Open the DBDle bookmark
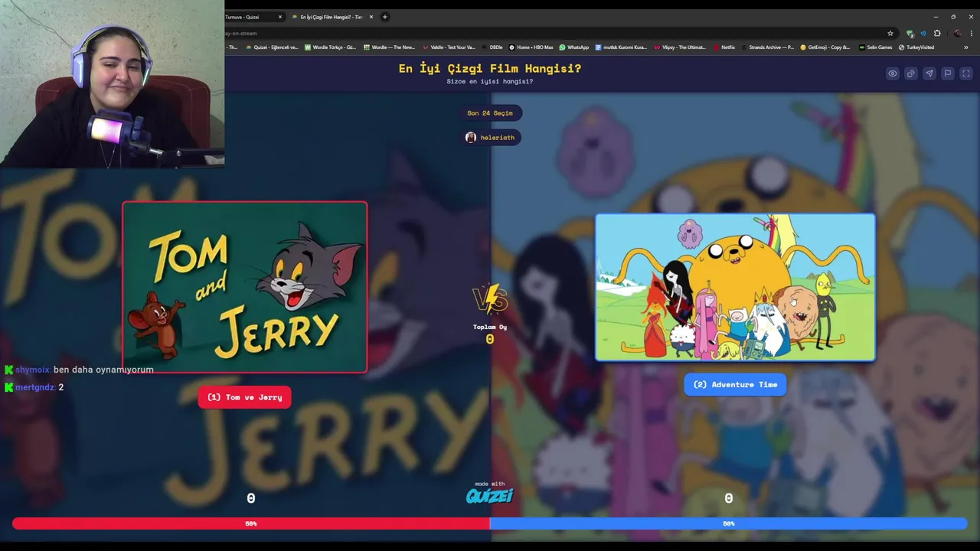980x551 pixels. click(492, 47)
